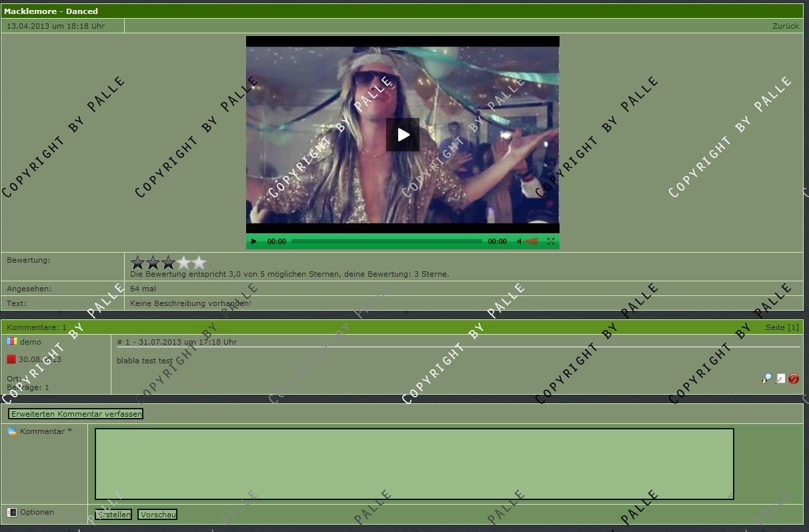Click the total duration 00:00 display
This screenshot has width=809, height=532.
498,241
